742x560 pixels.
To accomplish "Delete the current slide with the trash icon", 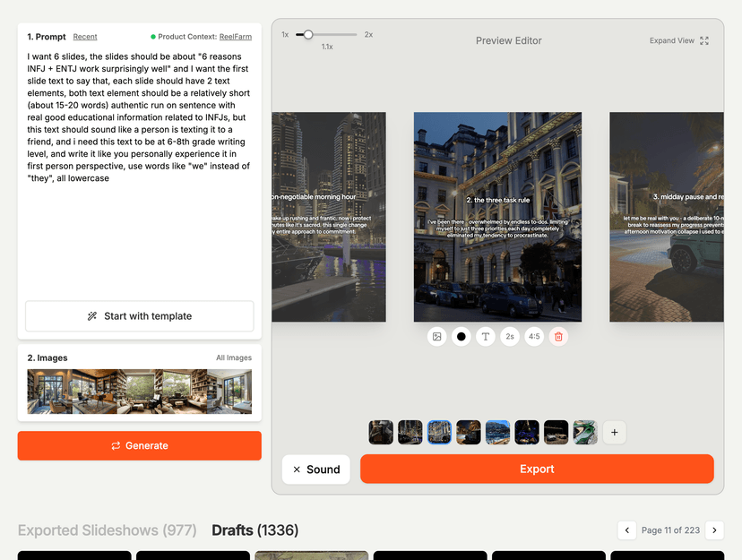I will click(558, 336).
